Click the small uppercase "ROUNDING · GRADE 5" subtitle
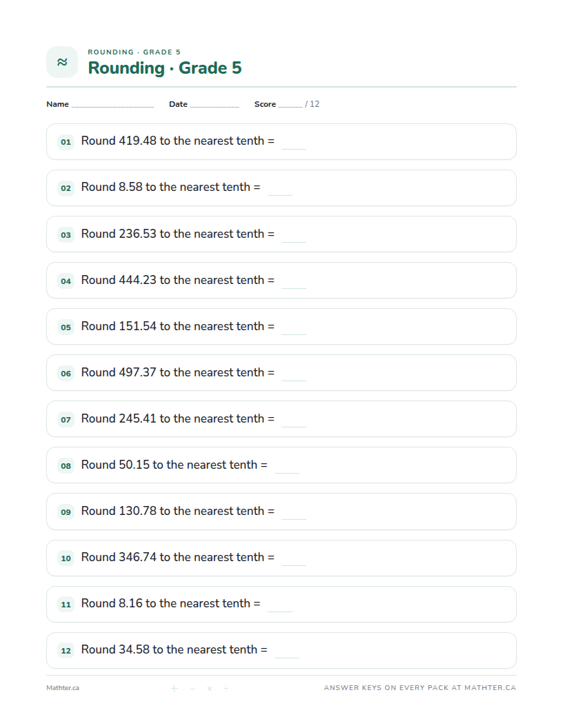Image resolution: width=563 pixels, height=728 pixels. [135, 52]
